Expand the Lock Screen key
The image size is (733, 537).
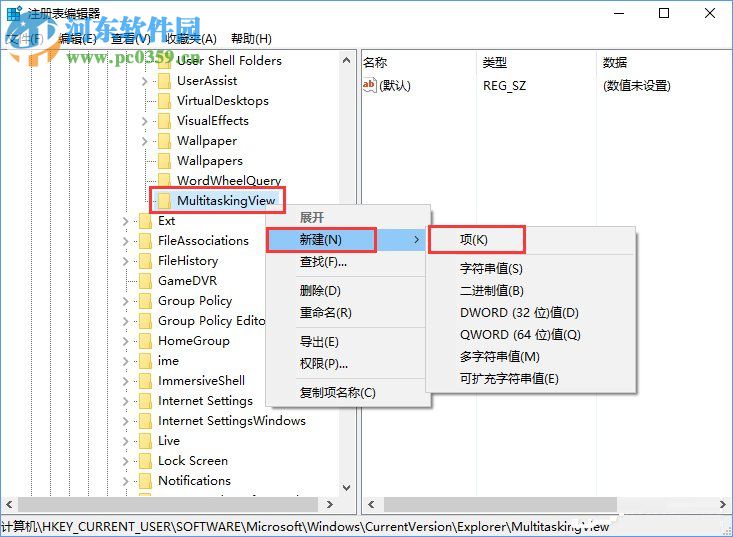point(125,462)
